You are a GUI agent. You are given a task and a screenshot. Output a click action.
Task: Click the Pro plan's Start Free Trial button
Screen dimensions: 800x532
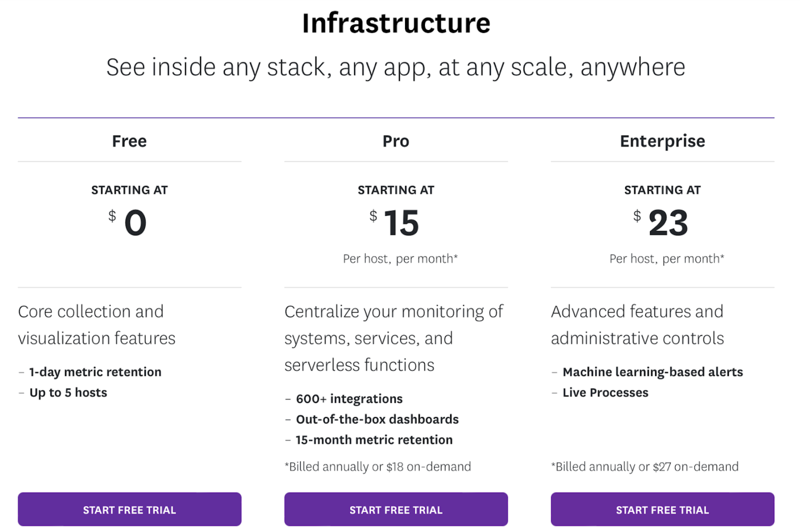click(x=396, y=509)
